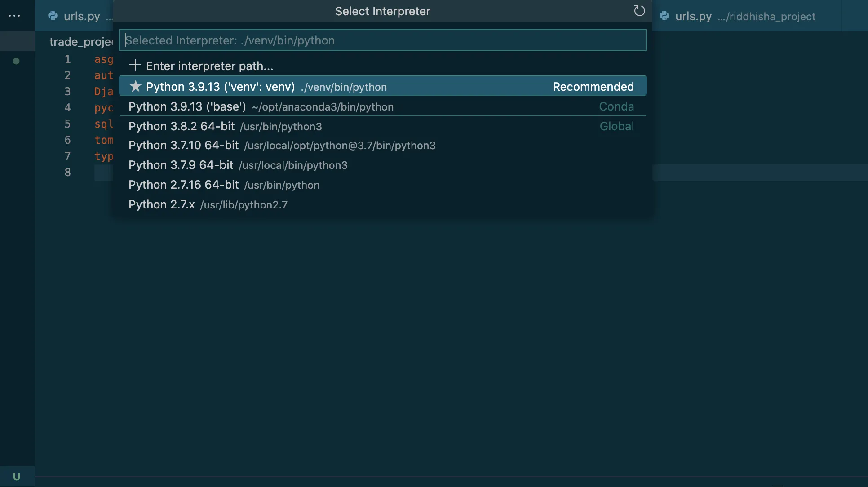Click the U status indicator
This screenshot has width=868, height=487.
[x=17, y=477]
